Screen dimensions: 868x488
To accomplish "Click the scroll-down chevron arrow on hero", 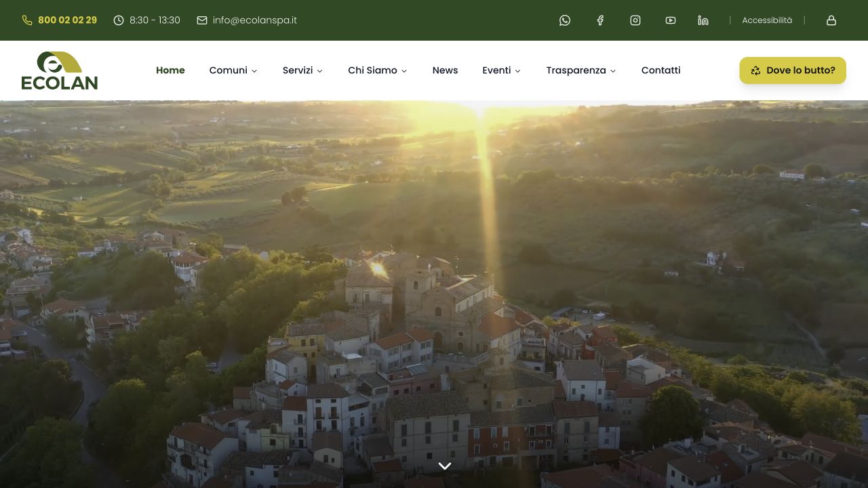I will (x=445, y=466).
